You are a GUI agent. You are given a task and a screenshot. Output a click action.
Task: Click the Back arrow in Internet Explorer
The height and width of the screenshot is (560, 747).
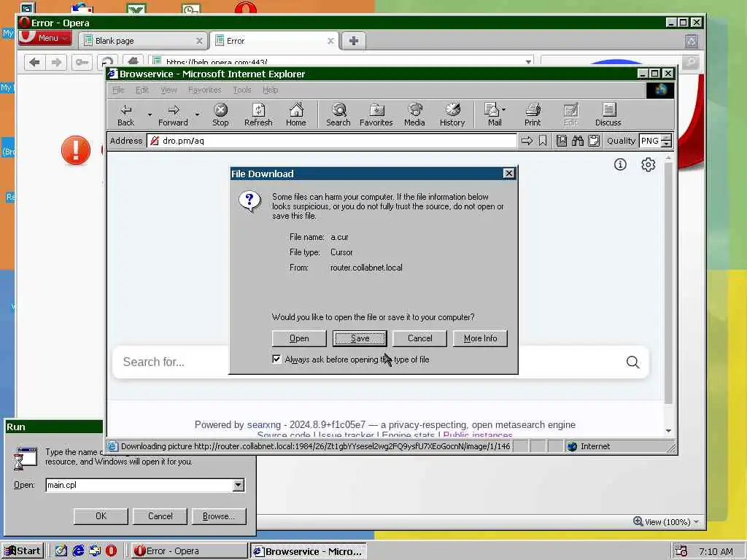(x=125, y=114)
